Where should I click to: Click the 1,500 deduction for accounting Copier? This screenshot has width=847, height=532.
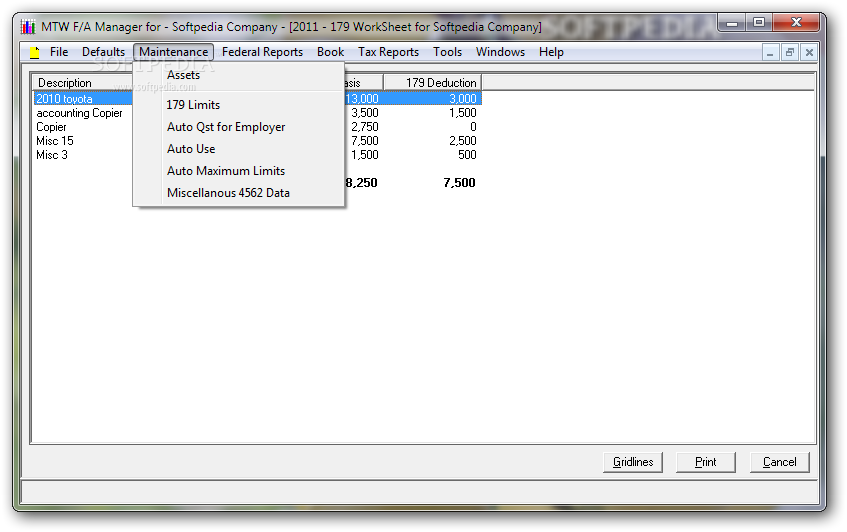tap(463, 113)
